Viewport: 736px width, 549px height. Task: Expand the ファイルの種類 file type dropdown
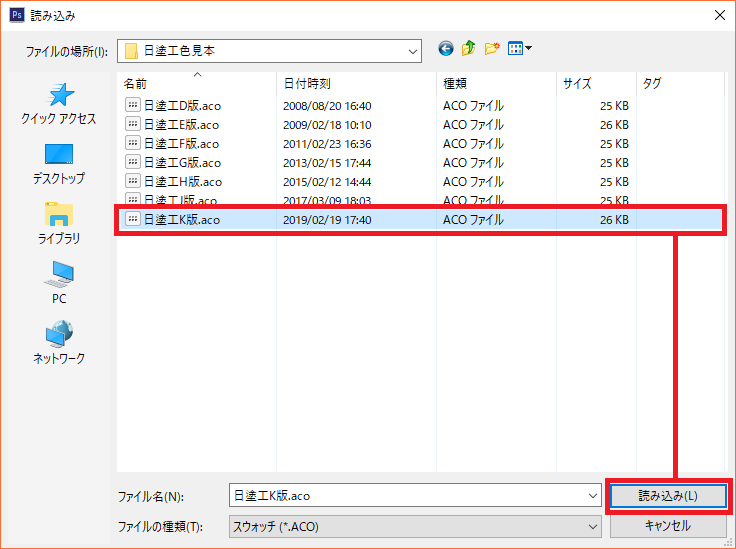[x=592, y=526]
